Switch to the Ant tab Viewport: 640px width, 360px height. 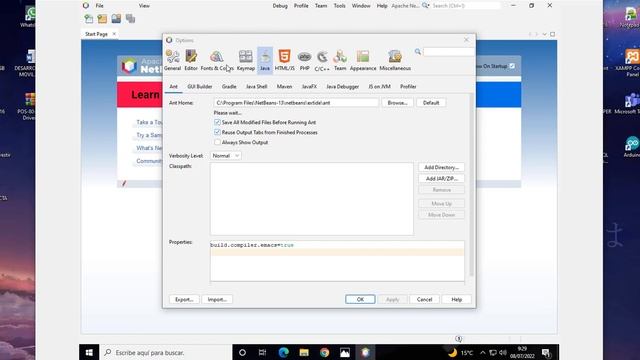tap(173, 87)
